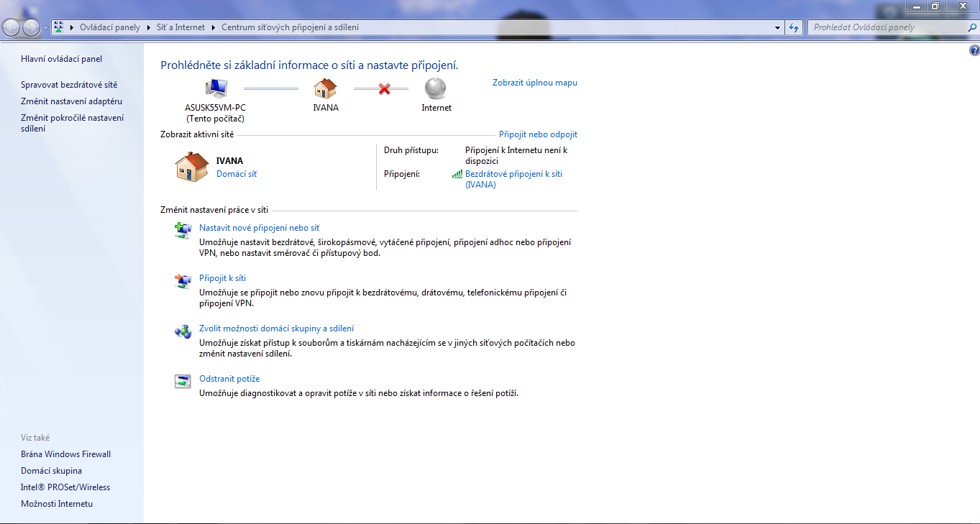Open Zobrazit úplnou mapu
Viewport: 980px width, 524px height.
pyautogui.click(x=535, y=83)
